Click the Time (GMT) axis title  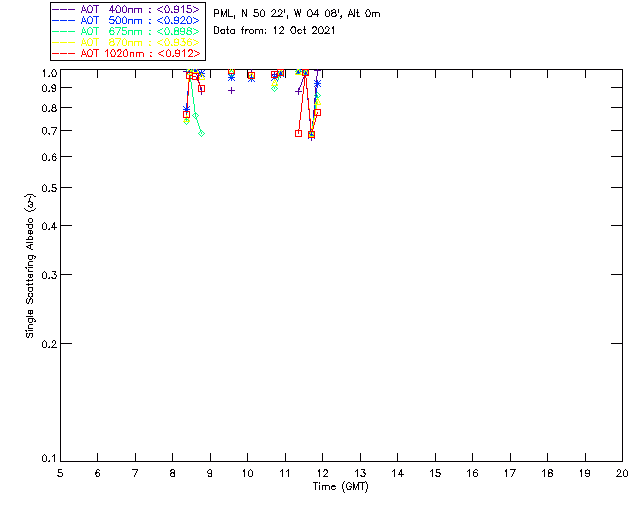340,485
